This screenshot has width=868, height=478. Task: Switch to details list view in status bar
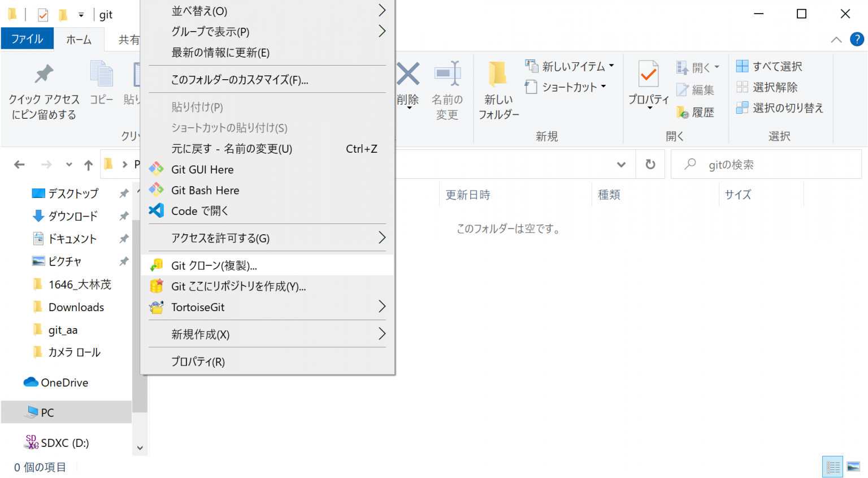click(832, 467)
